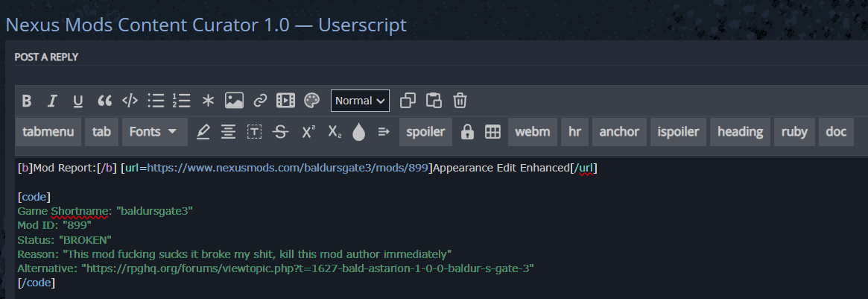Viewport: 868px width, 299px height.
Task: Open the Normal font size dropdown
Action: point(360,100)
